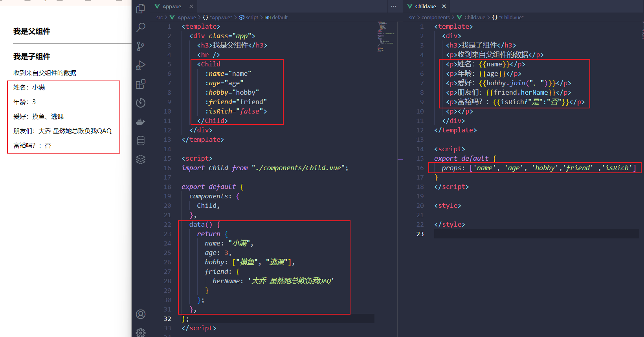Select 'App.vue' file breadcrumb in left editor
This screenshot has height=337, width=644.
click(187, 17)
